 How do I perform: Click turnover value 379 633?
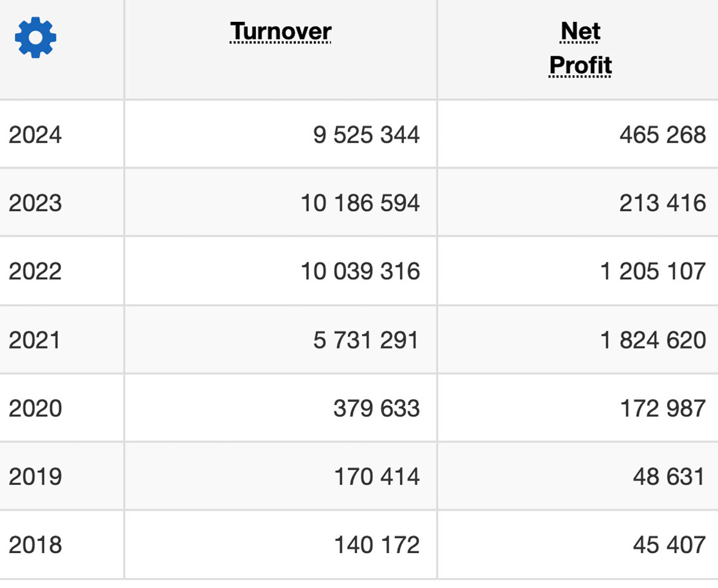(377, 408)
